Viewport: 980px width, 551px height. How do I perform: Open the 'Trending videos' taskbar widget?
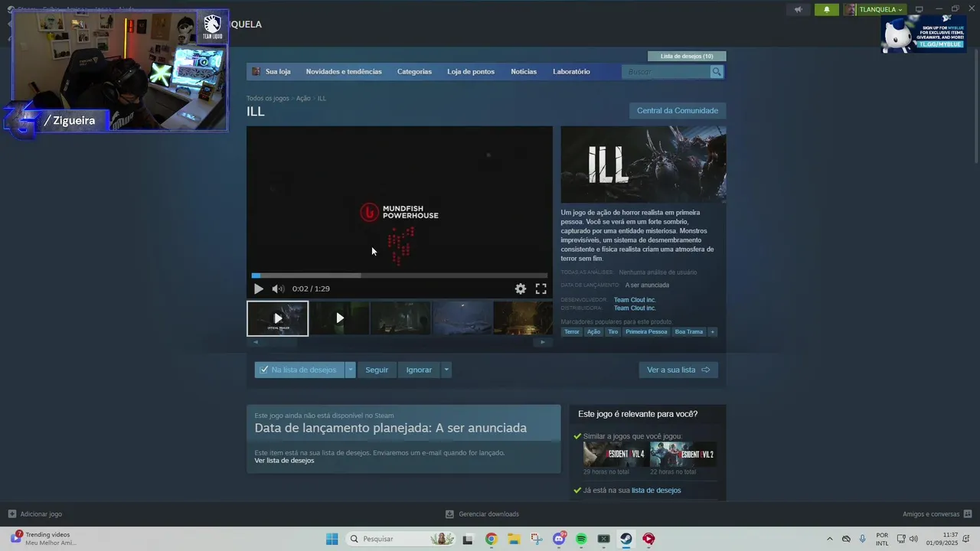(42, 539)
